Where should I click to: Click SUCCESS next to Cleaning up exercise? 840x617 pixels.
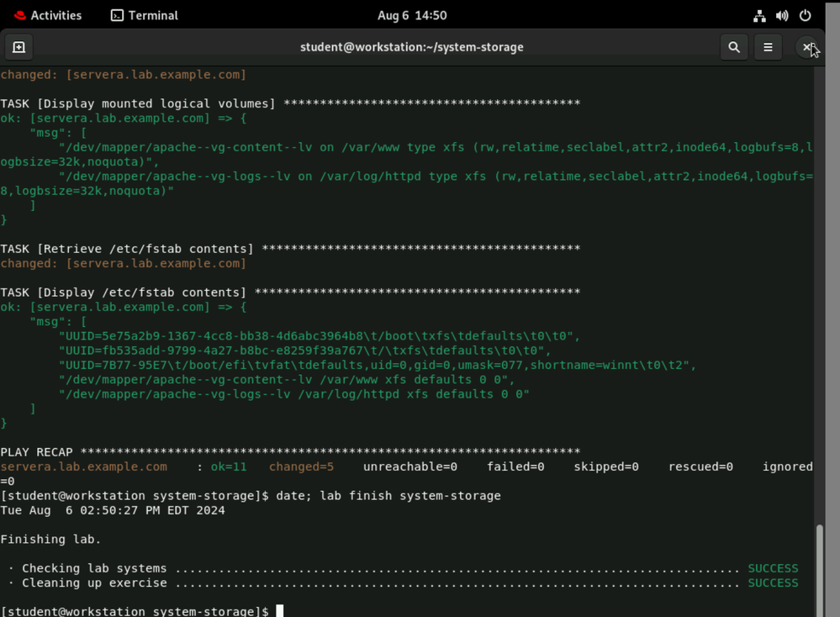(x=773, y=583)
